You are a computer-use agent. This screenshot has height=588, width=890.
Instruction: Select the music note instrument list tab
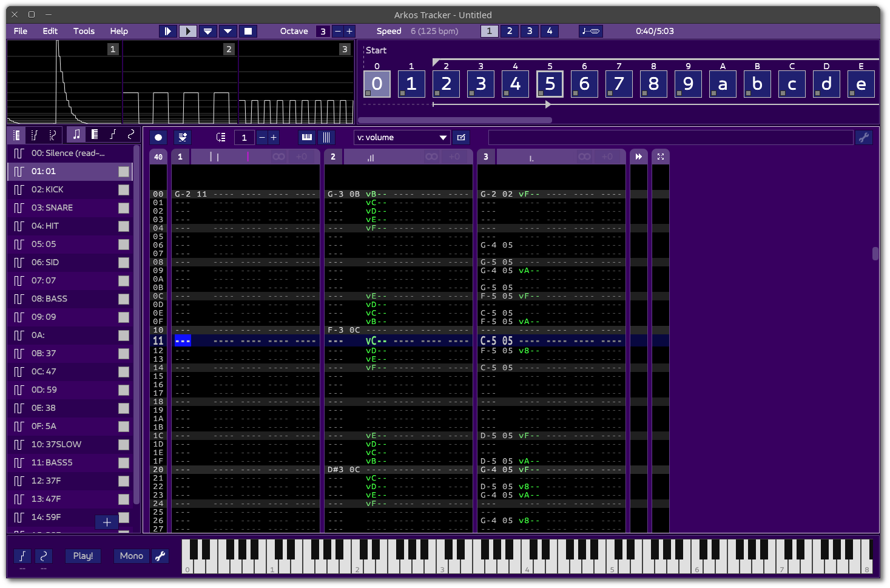(76, 135)
